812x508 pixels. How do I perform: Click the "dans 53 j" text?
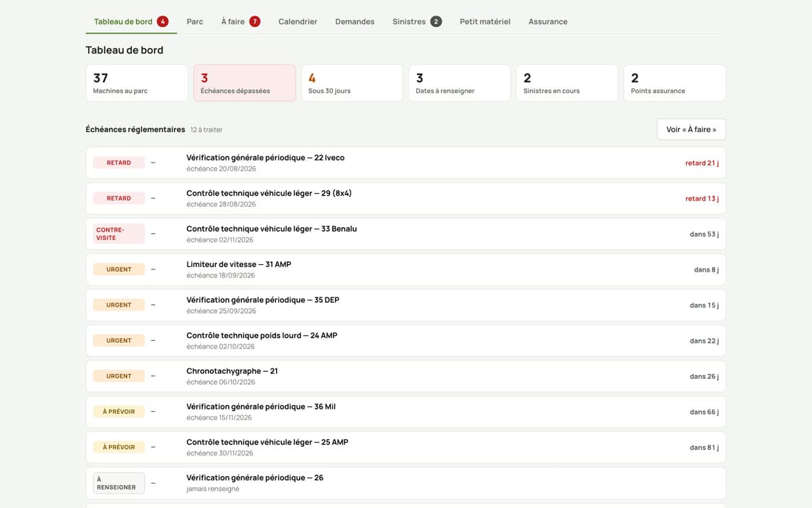click(x=704, y=234)
